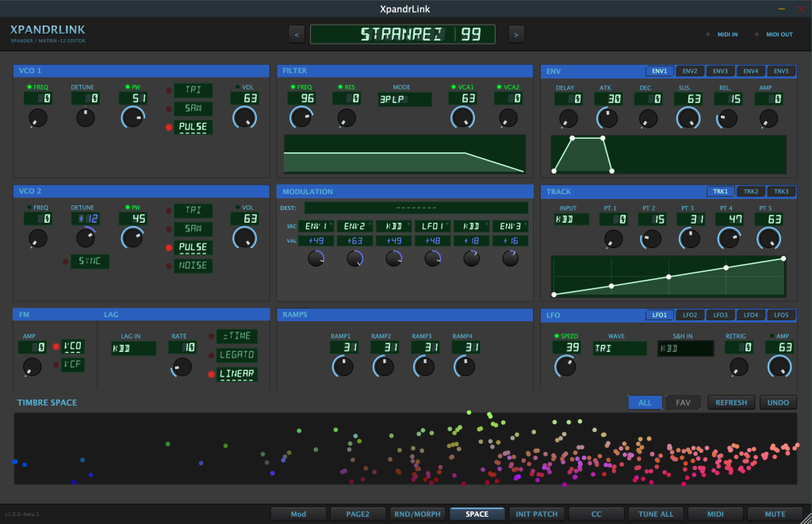Show FAV patches in timbre space

tap(683, 403)
